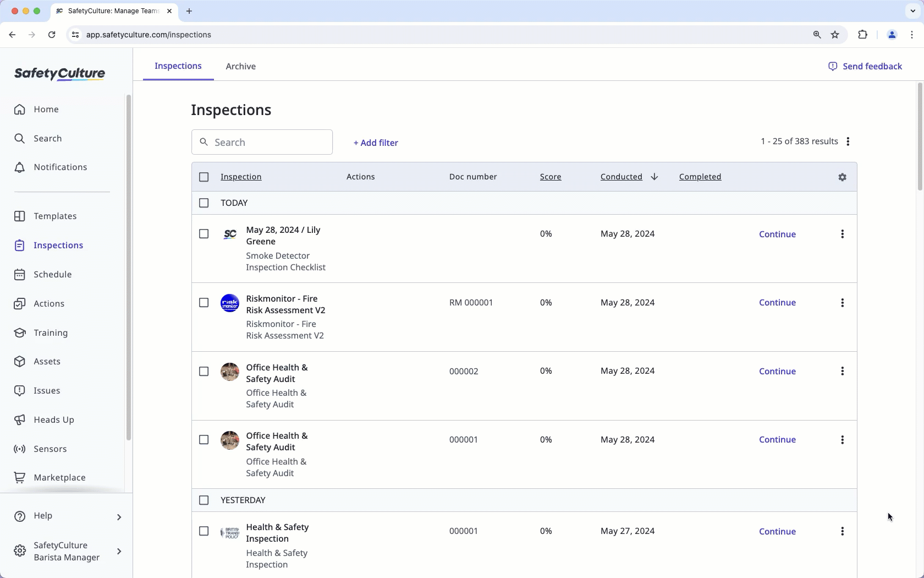
Task: Click the + Add filter button
Action: (x=376, y=143)
